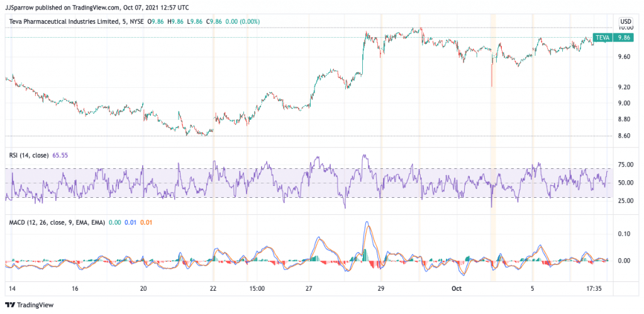Click the long red candle wick near 9.20

[x=492, y=76]
